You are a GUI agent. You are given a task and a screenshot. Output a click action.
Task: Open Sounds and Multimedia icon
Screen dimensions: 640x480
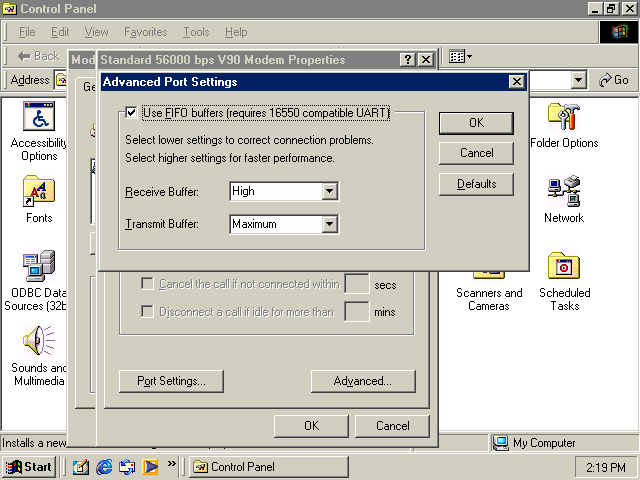[x=39, y=340]
